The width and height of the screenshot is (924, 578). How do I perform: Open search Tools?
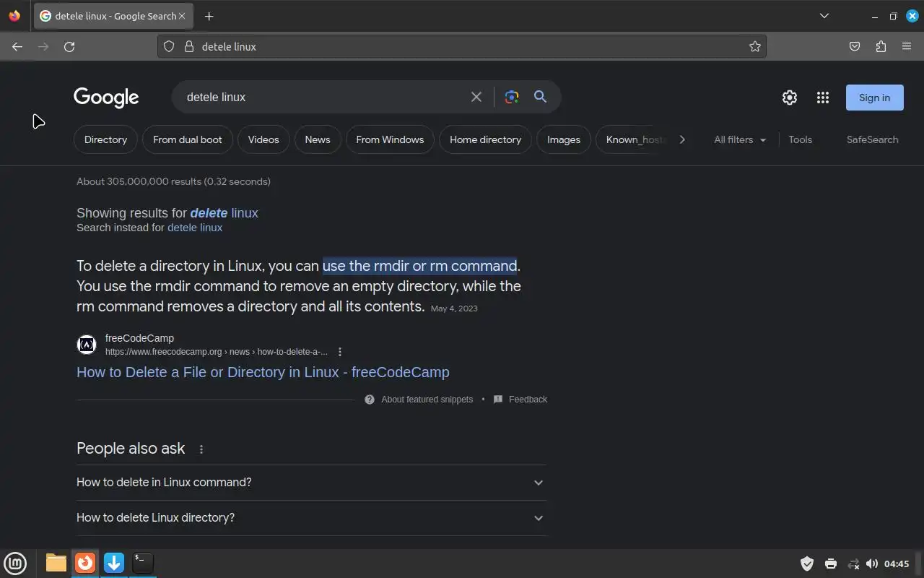click(x=800, y=139)
